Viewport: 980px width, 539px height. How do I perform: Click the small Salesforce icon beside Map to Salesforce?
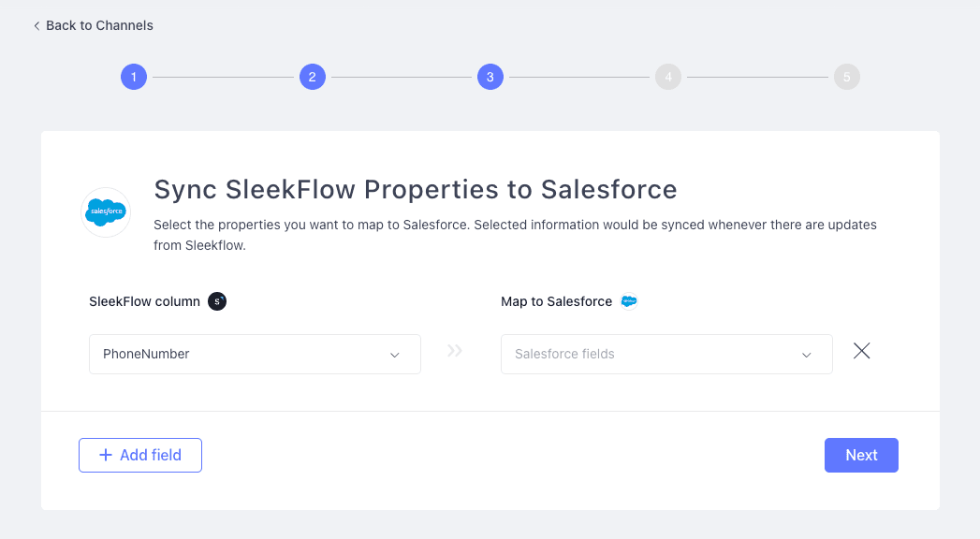(x=629, y=301)
